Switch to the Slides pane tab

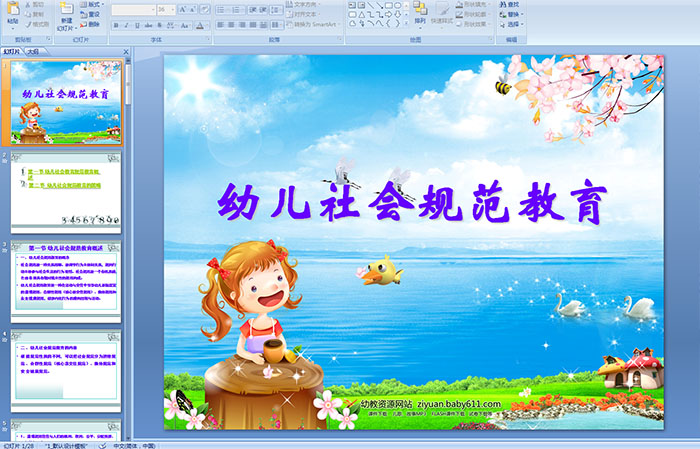coord(11,52)
